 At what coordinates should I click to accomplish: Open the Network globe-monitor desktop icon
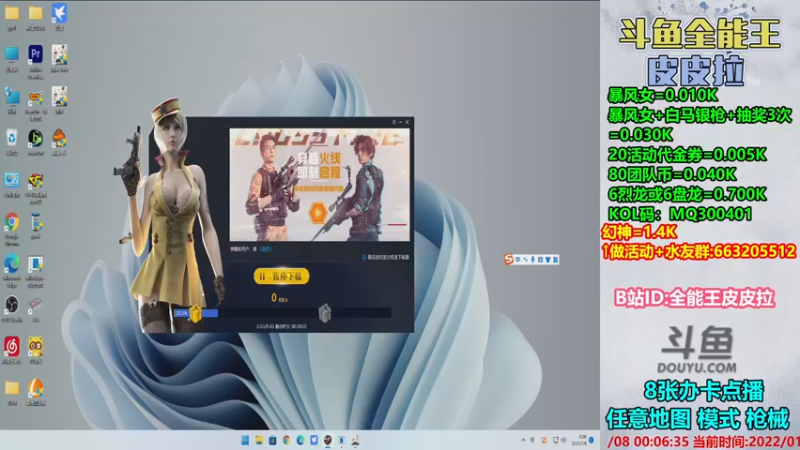[x=12, y=96]
